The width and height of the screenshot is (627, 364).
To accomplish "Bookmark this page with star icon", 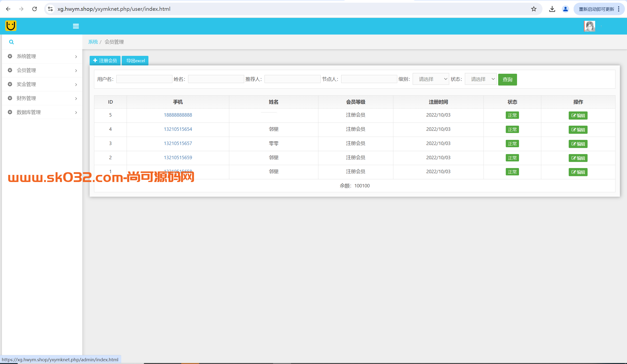I will (x=534, y=9).
